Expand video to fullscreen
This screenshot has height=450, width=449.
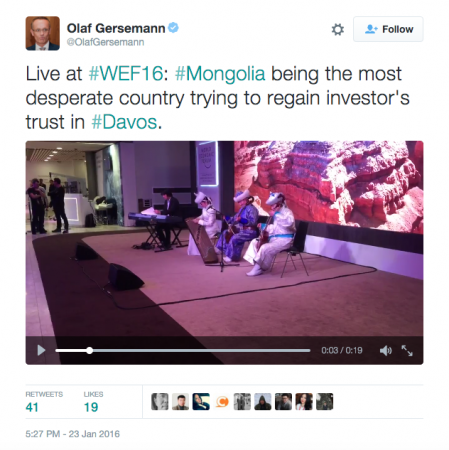pyautogui.click(x=407, y=350)
